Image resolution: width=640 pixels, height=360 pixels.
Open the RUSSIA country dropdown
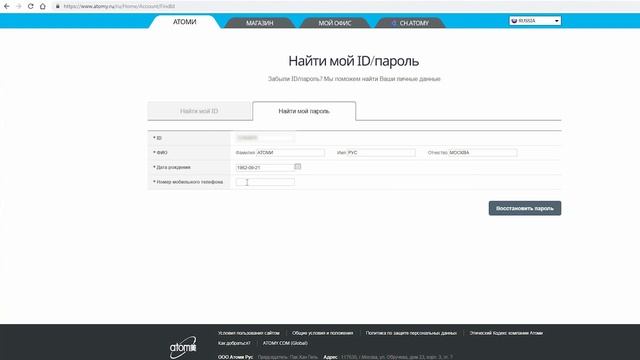(535, 21)
